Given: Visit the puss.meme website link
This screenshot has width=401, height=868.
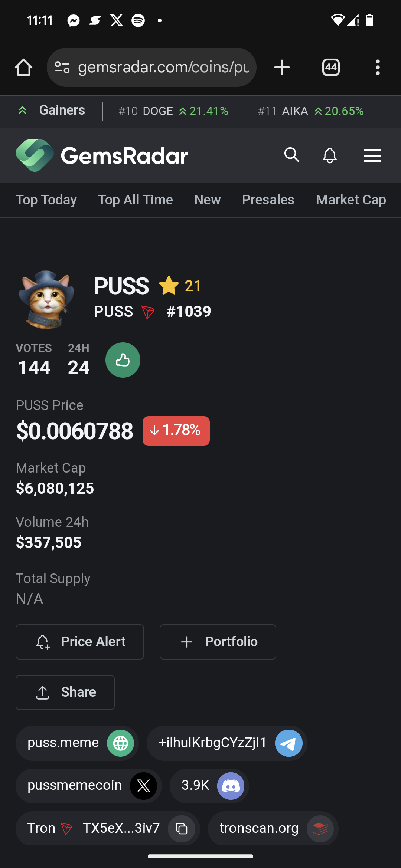Looking at the screenshot, I should [77, 743].
